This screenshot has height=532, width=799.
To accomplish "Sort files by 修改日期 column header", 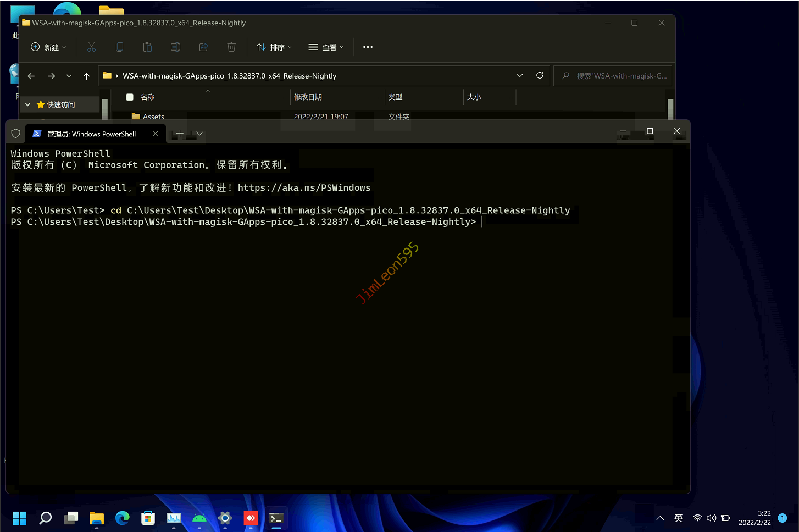I will pos(308,97).
